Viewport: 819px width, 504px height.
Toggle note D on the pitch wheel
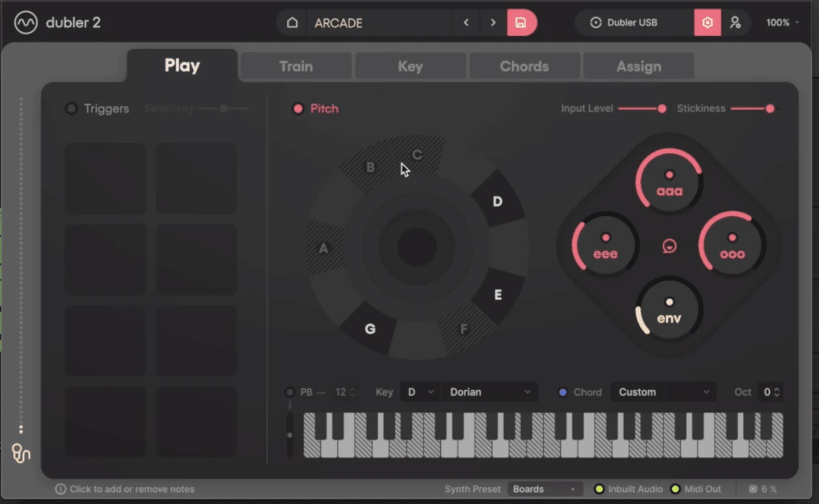point(498,201)
